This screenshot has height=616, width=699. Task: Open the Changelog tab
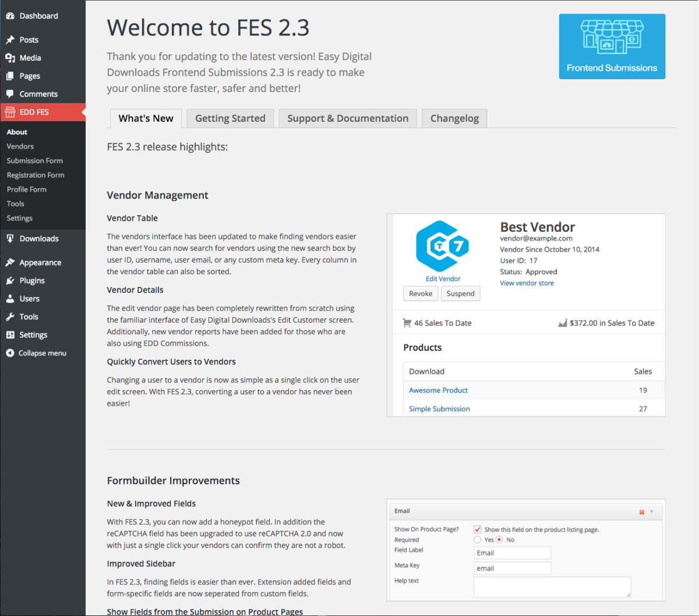(454, 118)
